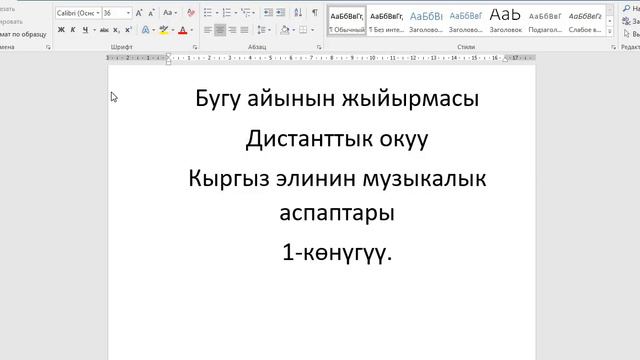Apply multilevel list formatting
This screenshot has width=640, height=360.
[x=245, y=13]
